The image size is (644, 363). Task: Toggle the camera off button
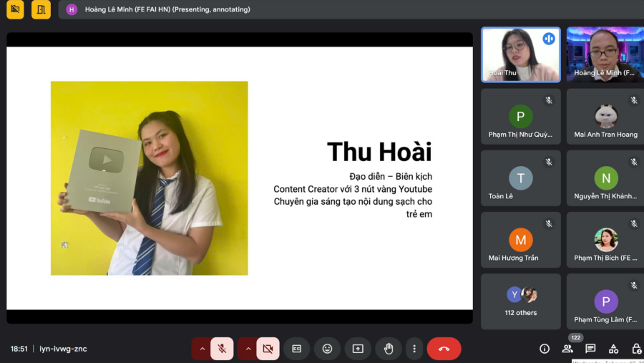click(268, 349)
